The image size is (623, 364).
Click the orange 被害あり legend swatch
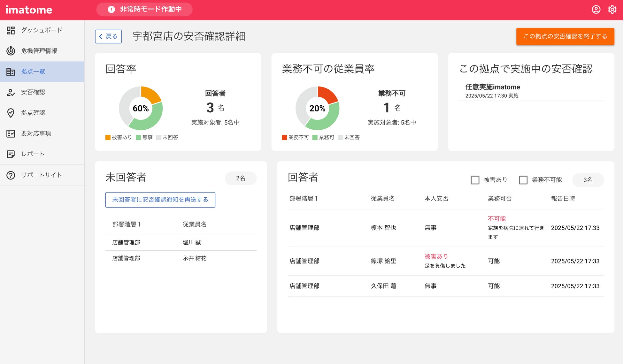pyautogui.click(x=108, y=137)
